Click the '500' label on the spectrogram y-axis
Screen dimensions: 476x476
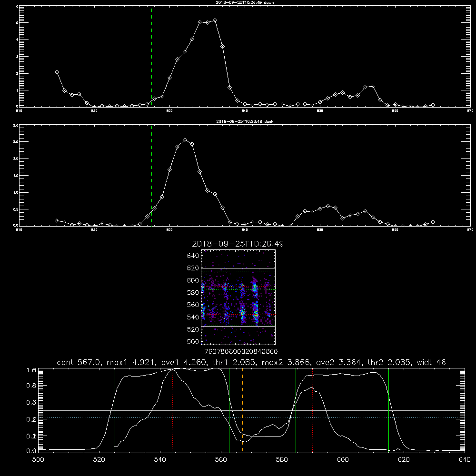point(193,341)
